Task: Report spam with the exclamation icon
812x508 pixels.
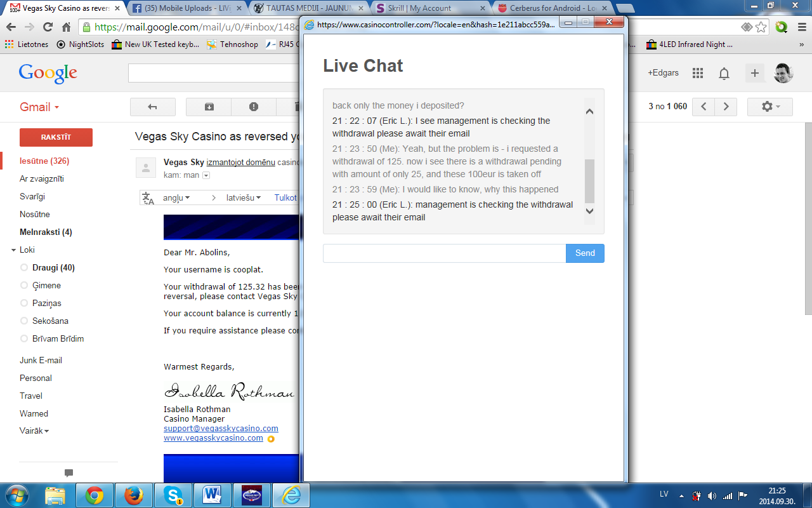Action: [254, 107]
